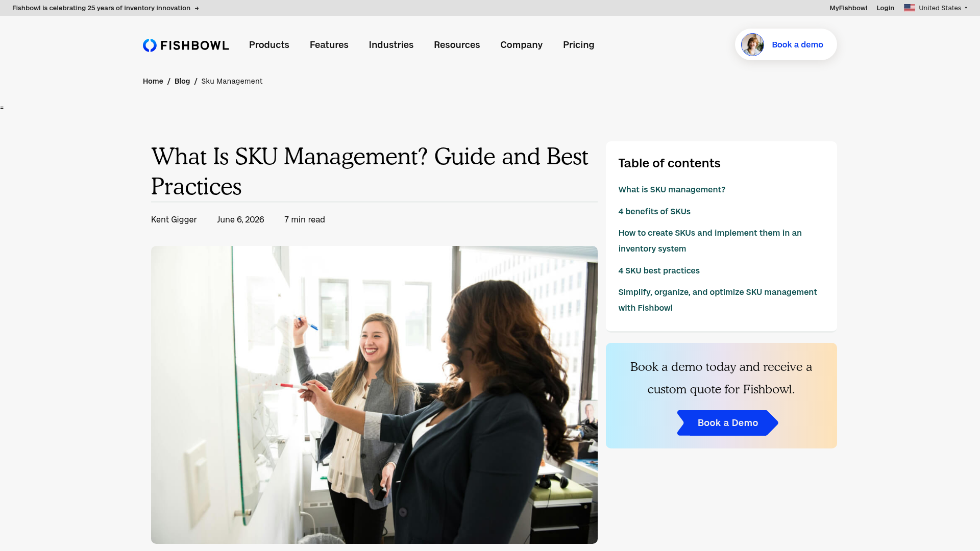980x551 pixels.
Task: Open the Features menu
Action: coord(329,45)
